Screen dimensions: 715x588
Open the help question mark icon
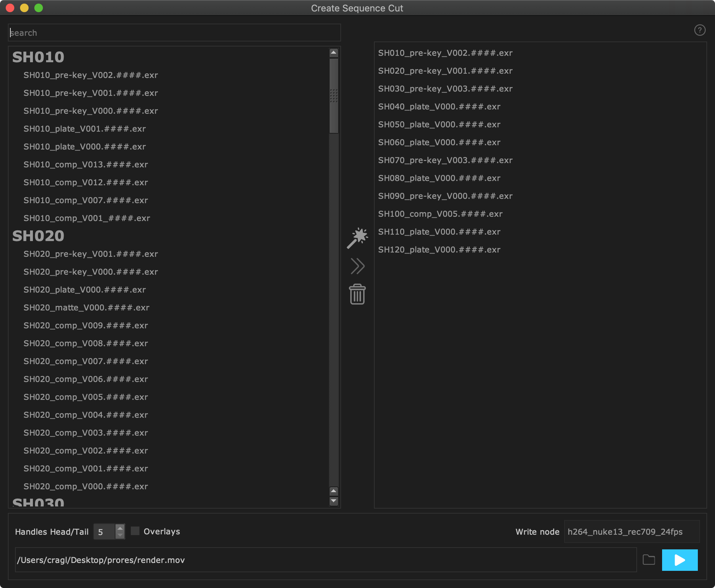tap(700, 30)
